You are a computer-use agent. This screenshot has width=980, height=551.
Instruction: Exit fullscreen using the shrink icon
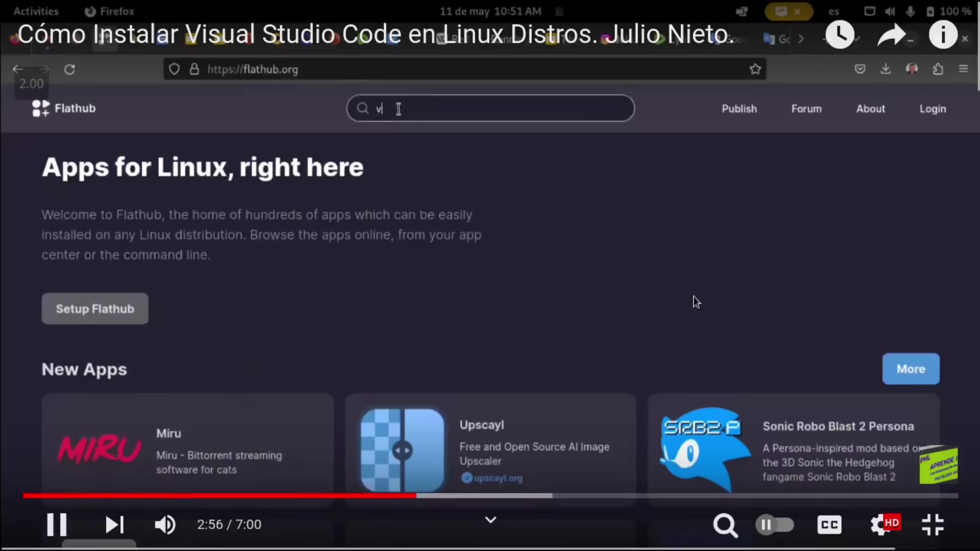click(x=933, y=525)
